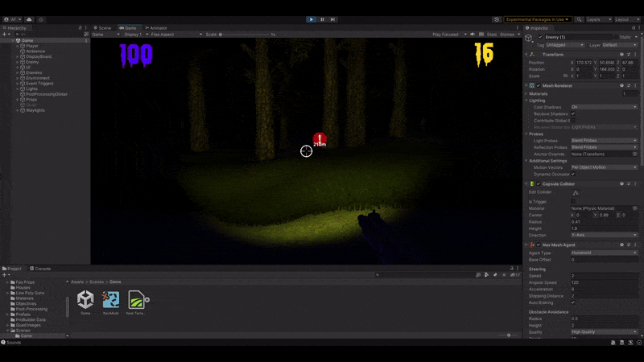Open Agent Type Humanoid dropdown
This screenshot has width=644, height=362.
[605, 253]
